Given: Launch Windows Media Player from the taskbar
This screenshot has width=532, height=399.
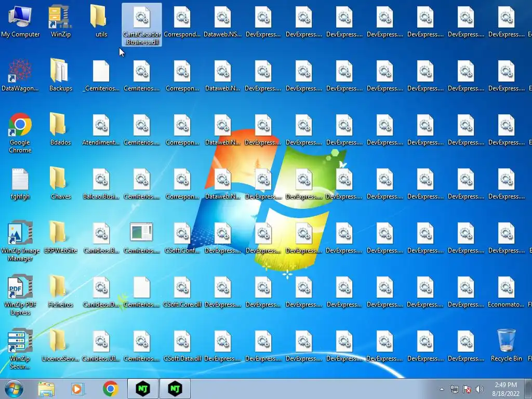Looking at the screenshot, I should tap(77, 389).
